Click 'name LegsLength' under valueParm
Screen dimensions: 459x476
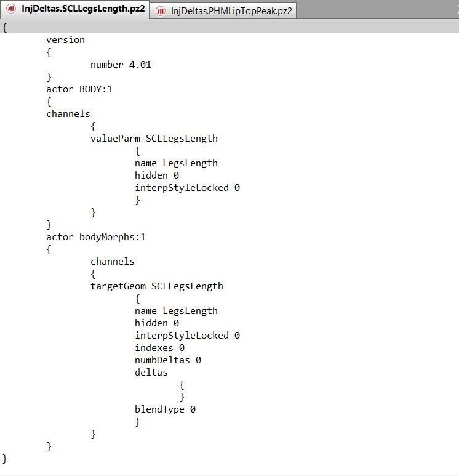(176, 163)
